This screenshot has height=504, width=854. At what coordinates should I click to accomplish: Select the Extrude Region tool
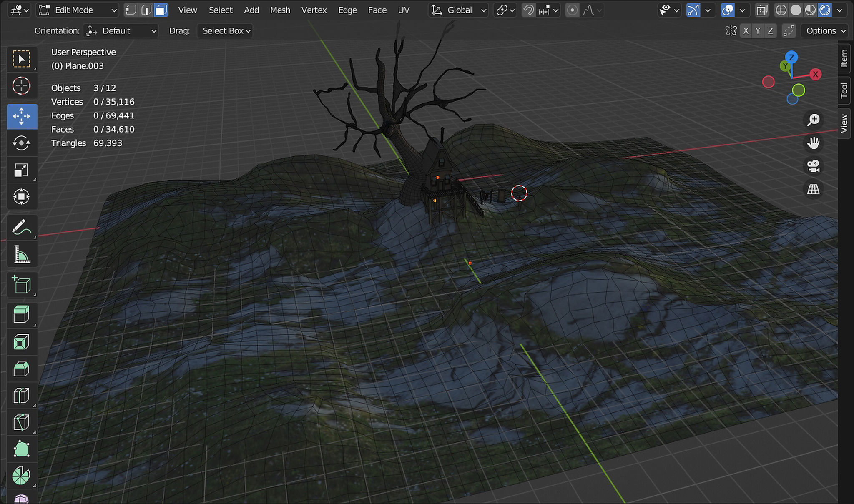(21, 315)
